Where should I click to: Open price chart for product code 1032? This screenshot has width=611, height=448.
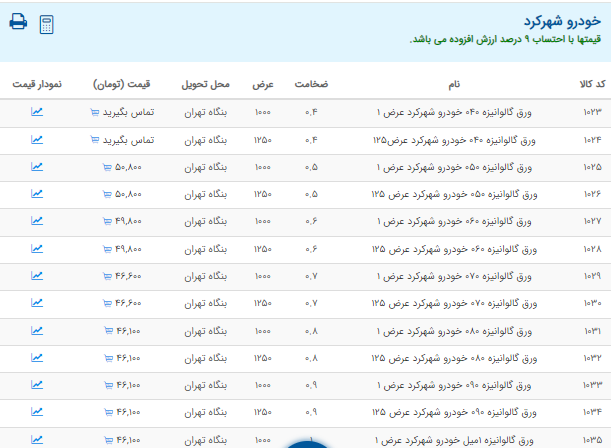[x=37, y=357]
